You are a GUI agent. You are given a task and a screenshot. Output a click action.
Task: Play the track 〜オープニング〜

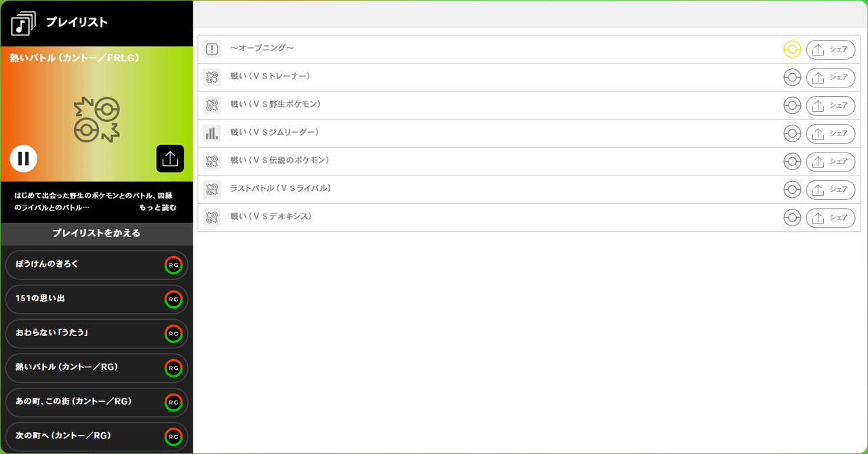[262, 48]
